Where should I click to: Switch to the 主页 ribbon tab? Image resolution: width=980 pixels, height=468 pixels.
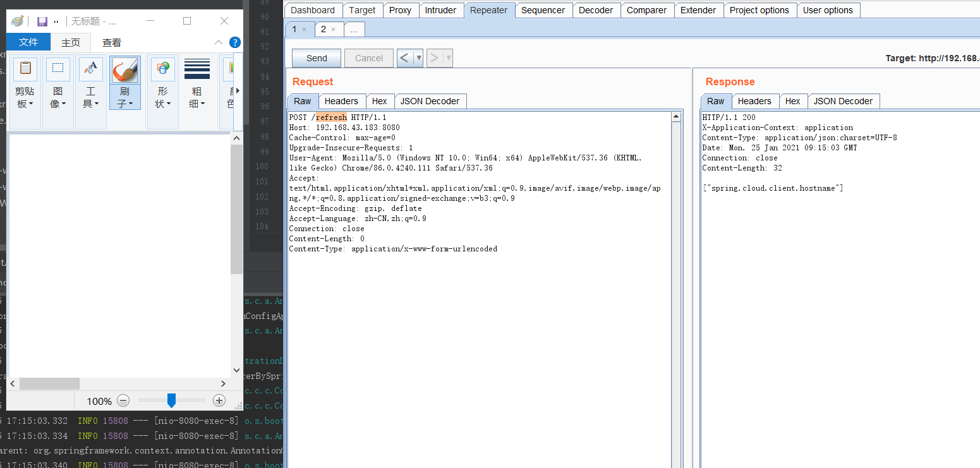pyautogui.click(x=71, y=42)
